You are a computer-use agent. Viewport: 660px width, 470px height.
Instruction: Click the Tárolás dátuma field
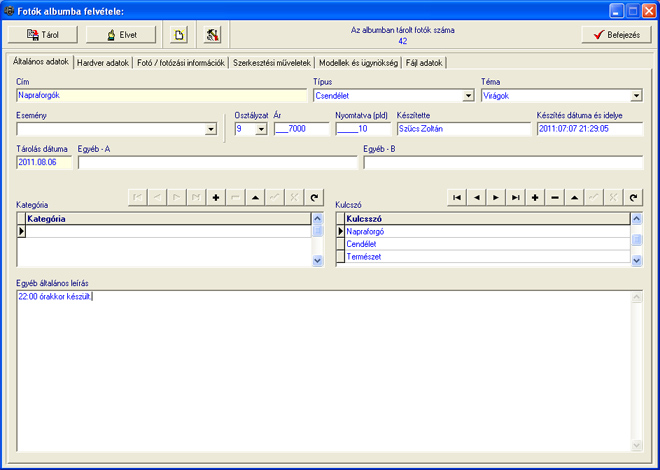44,162
